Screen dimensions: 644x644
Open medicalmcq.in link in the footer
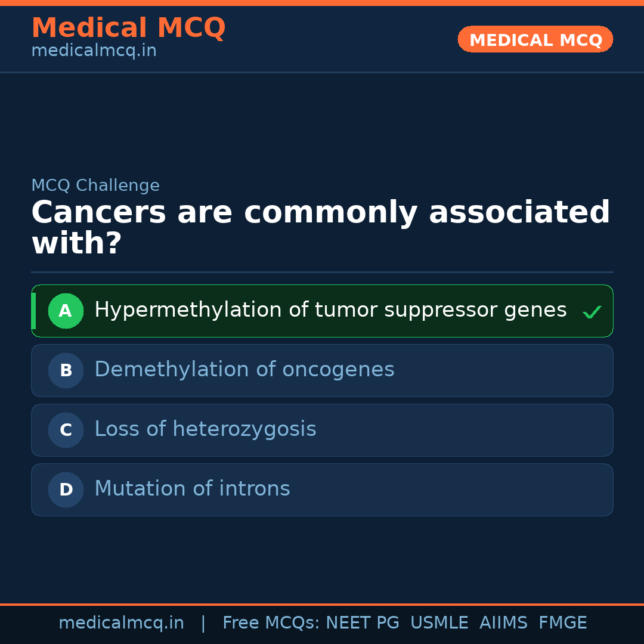pos(121,623)
